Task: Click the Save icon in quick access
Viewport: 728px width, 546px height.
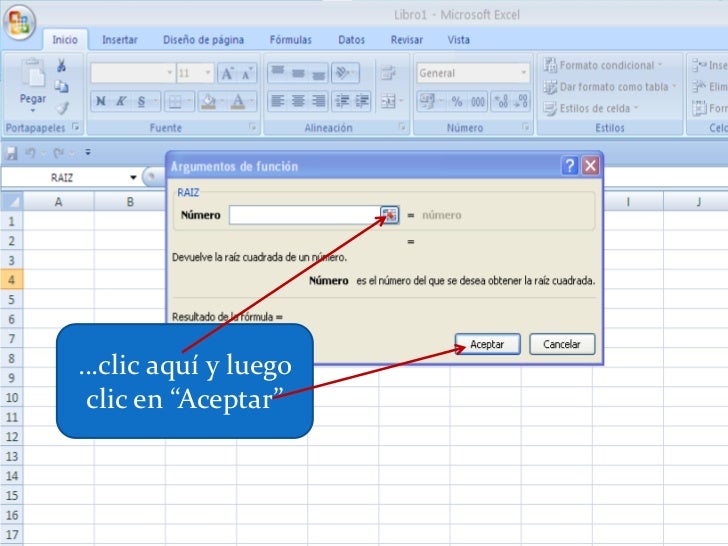Action: (11, 153)
